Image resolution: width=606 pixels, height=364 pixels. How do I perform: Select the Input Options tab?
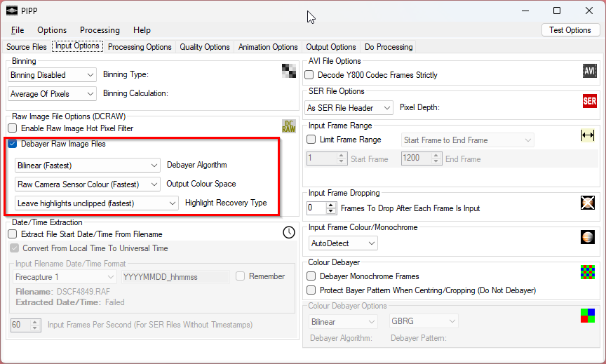(x=77, y=46)
